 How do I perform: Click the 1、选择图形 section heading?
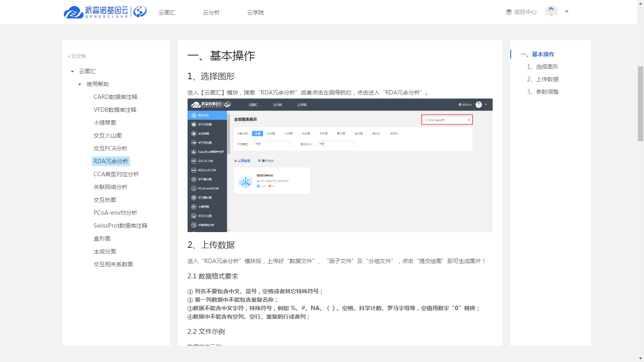(x=211, y=76)
